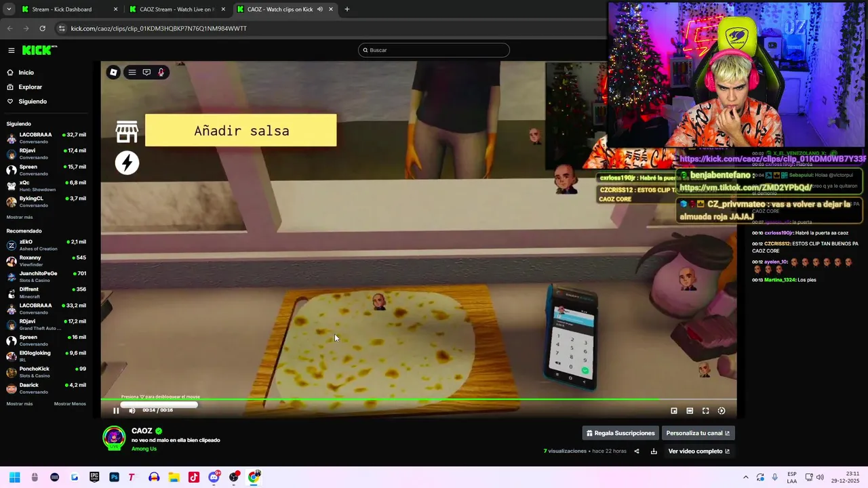Switch input language from ESP LAA
Screen dimensions: 868x488
tap(792, 477)
